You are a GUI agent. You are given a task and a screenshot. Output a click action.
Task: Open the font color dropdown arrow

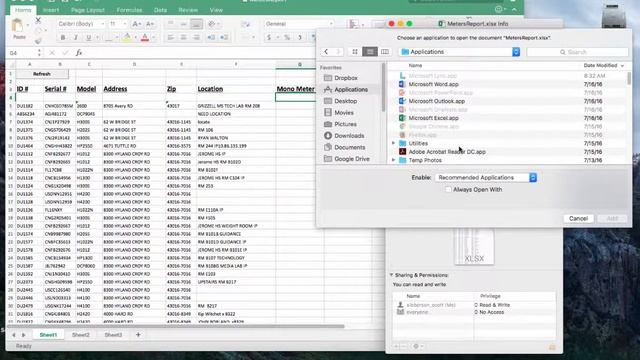pos(153,38)
